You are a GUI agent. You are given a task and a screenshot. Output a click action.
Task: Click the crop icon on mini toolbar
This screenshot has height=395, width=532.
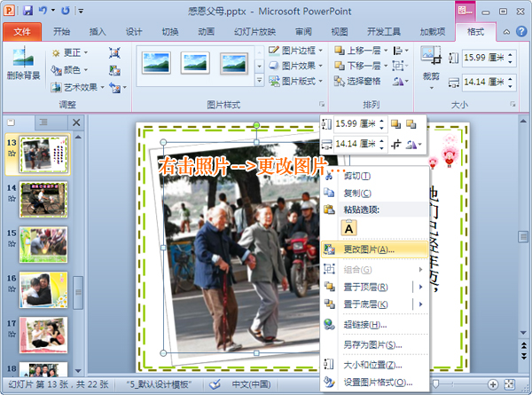(395, 145)
